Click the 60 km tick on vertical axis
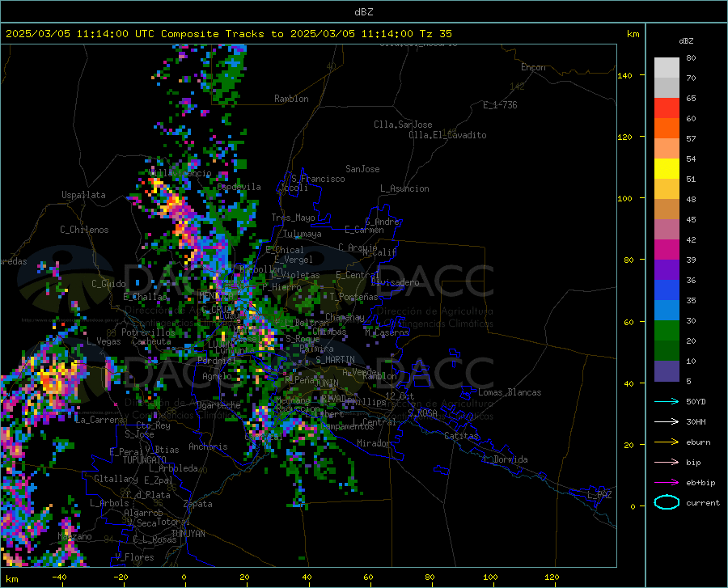 [x=629, y=322]
